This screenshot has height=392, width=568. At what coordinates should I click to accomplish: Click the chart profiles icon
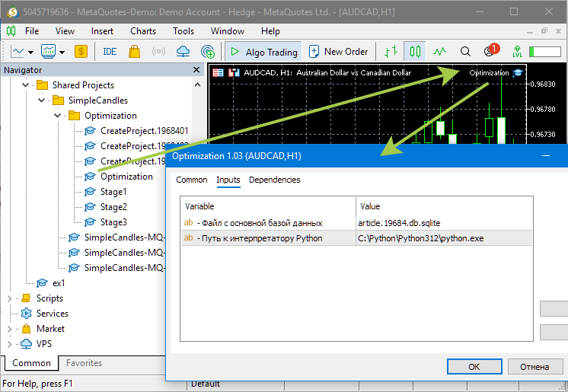click(48, 52)
